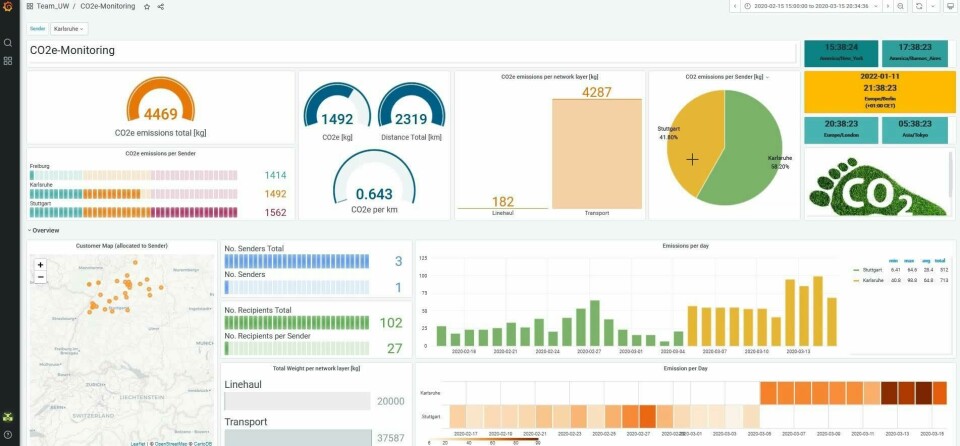The image size is (960, 446).
Task: Click the share dashboard icon
Action: click(161, 7)
